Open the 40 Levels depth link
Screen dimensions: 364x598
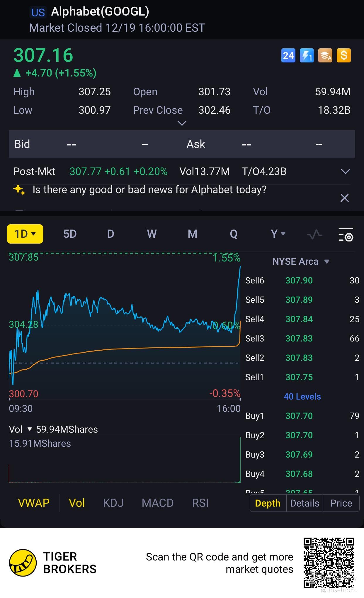(x=302, y=397)
